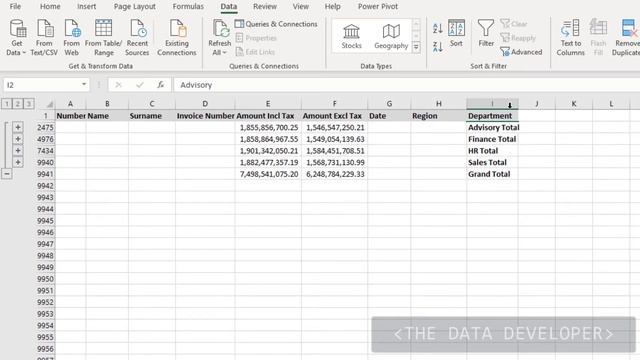Click the Region header cell
This screenshot has height=360, width=640.
(438, 116)
